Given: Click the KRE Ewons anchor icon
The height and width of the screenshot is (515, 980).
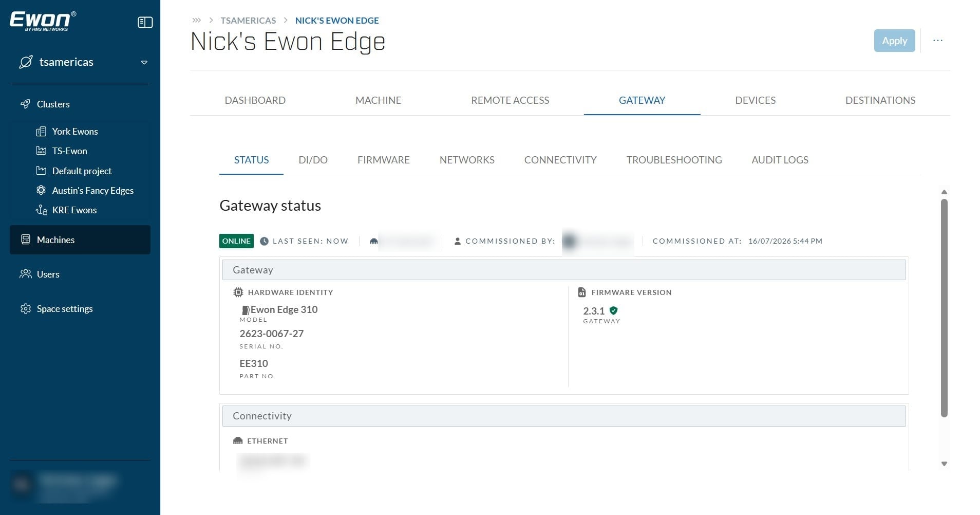Looking at the screenshot, I should (41, 210).
